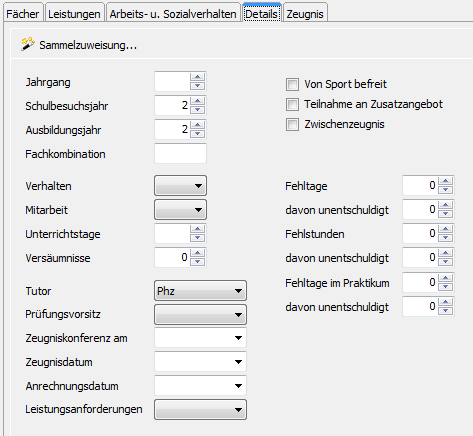Increase Fehlstunden using the up arrow

click(x=445, y=229)
